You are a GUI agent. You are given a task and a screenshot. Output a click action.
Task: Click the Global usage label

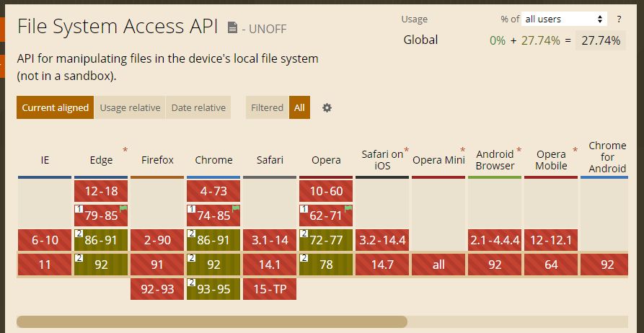(420, 40)
